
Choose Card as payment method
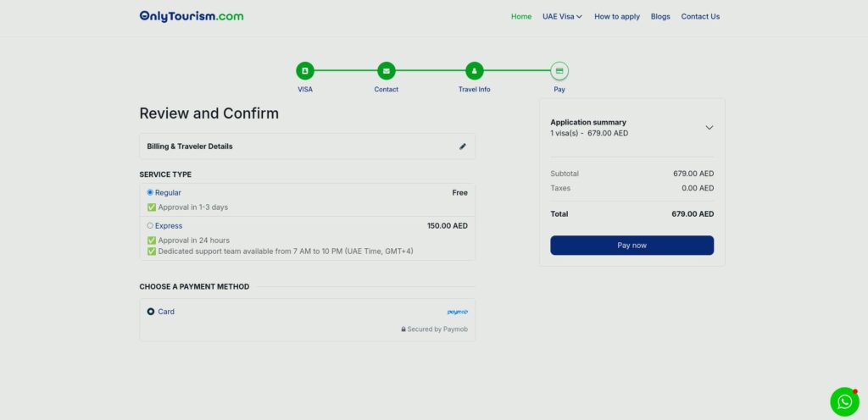coord(151,312)
